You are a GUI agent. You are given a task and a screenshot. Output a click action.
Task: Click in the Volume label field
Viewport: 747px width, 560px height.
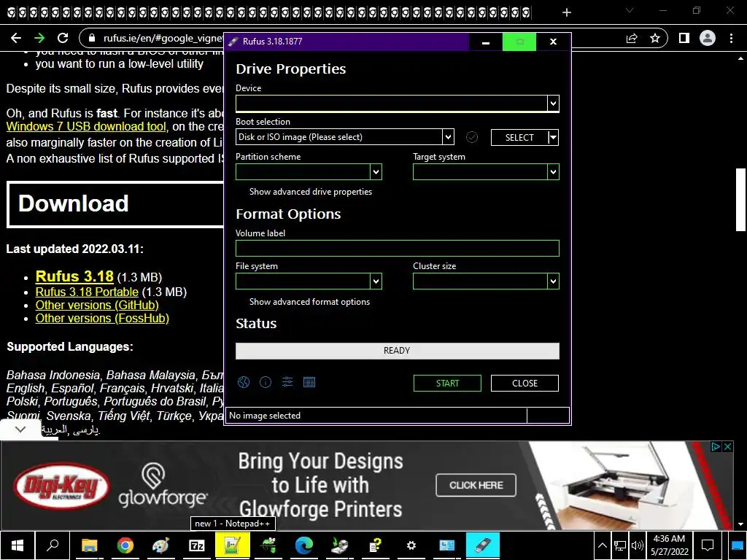click(x=398, y=248)
